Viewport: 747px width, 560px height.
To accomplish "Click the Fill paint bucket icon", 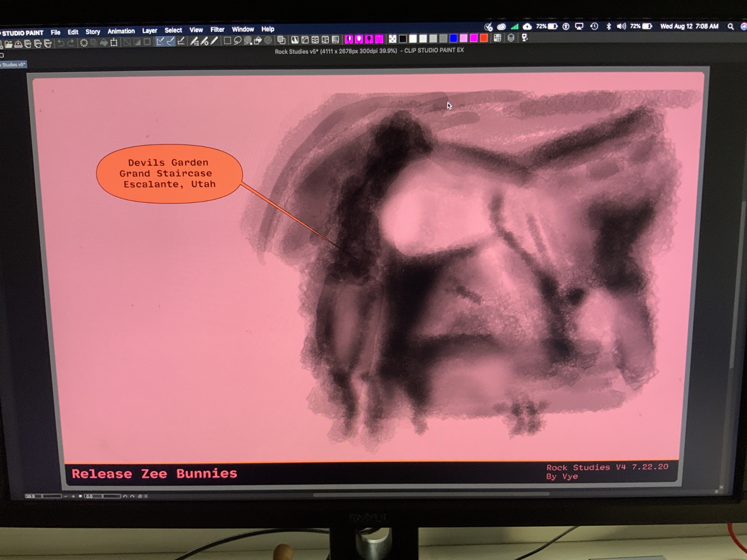I will tap(104, 43).
